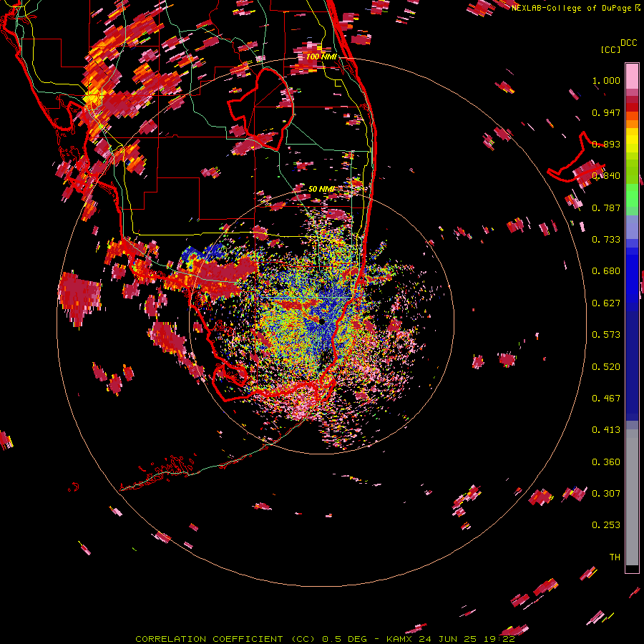
Task: Select the 0.573 scale value
Action: point(606,335)
